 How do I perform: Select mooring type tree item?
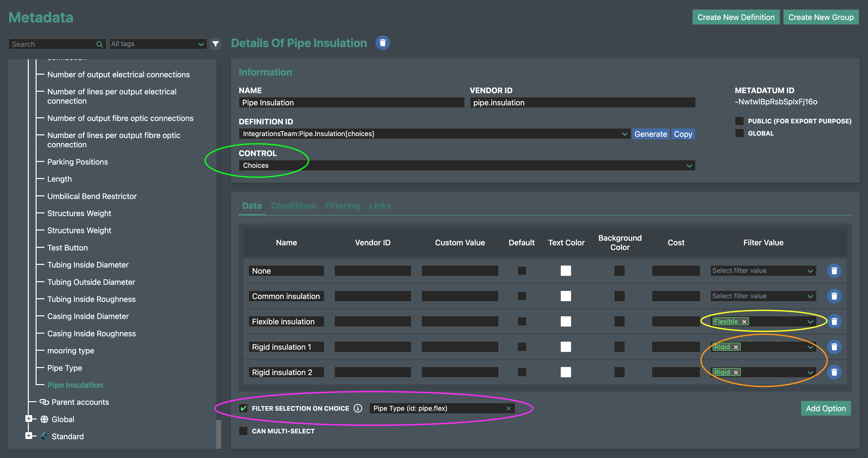71,351
